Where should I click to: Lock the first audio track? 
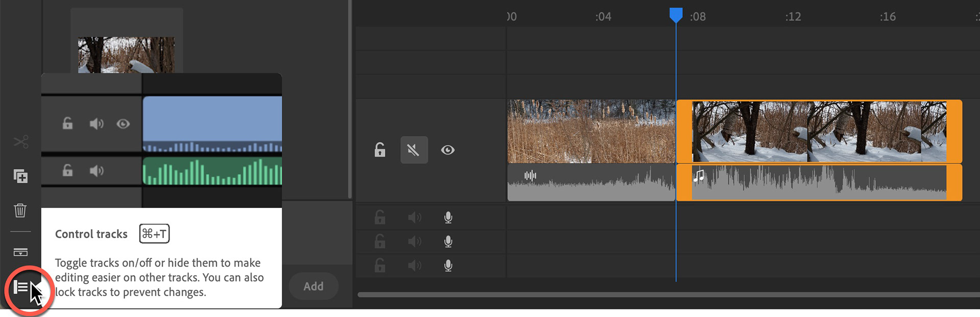coord(380,217)
